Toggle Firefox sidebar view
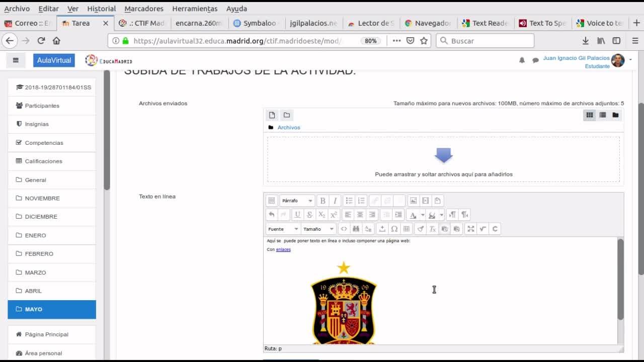The image size is (644, 362). coord(616,41)
